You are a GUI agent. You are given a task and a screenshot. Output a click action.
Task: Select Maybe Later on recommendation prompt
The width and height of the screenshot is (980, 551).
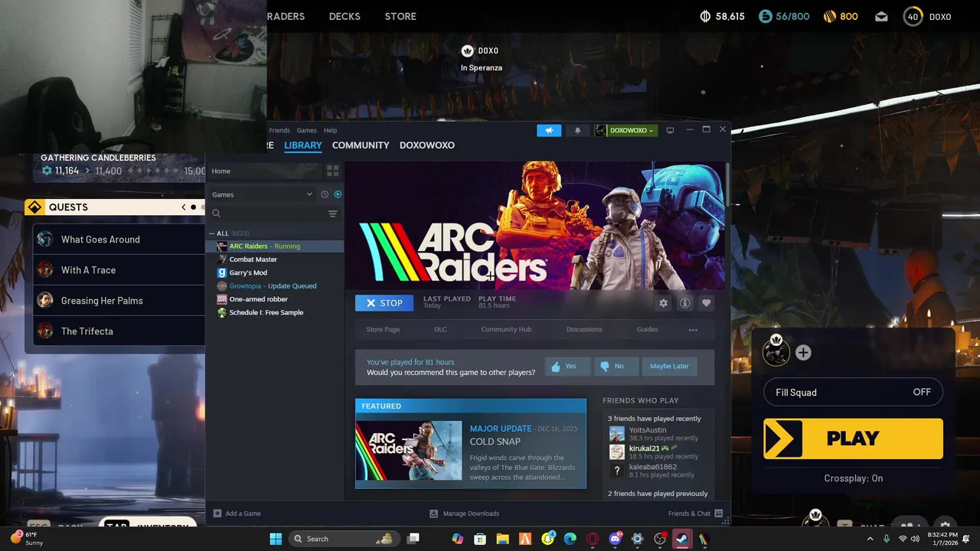[669, 366]
